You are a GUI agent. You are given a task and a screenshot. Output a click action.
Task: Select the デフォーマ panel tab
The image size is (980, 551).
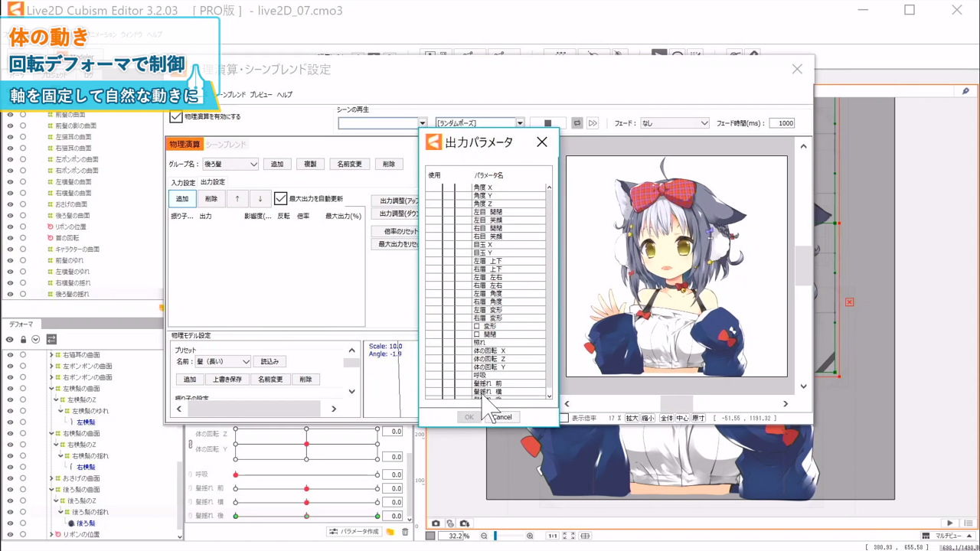point(21,324)
